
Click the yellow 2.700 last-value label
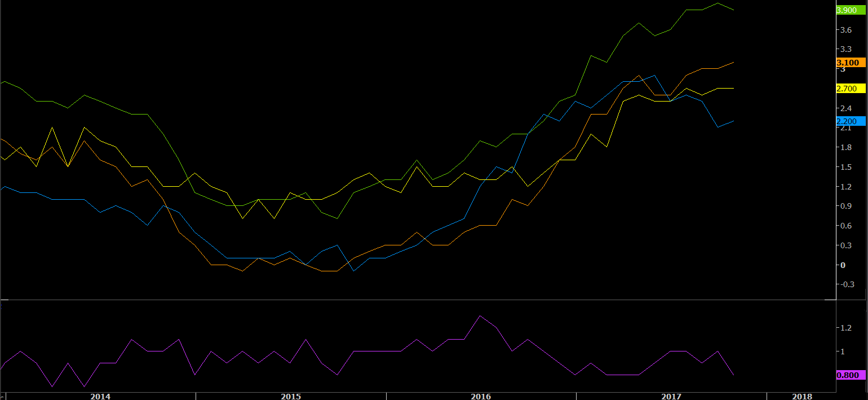850,89
